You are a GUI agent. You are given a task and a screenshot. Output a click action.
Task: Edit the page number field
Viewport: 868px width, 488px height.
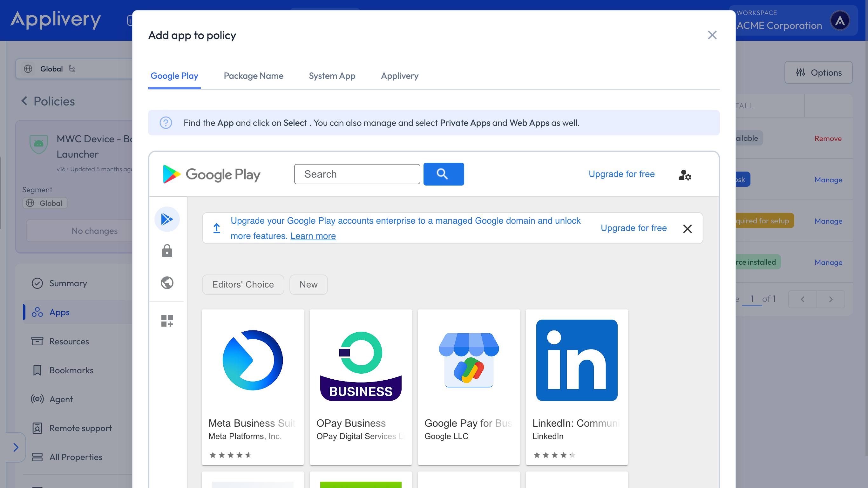click(752, 299)
